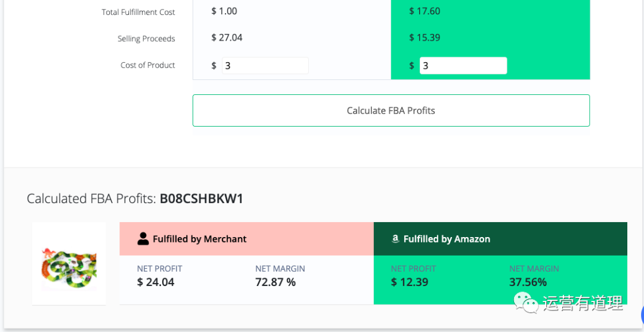The height and width of the screenshot is (332, 644).
Task: Click the blue circular icon at right edge
Action: [x=642, y=315]
